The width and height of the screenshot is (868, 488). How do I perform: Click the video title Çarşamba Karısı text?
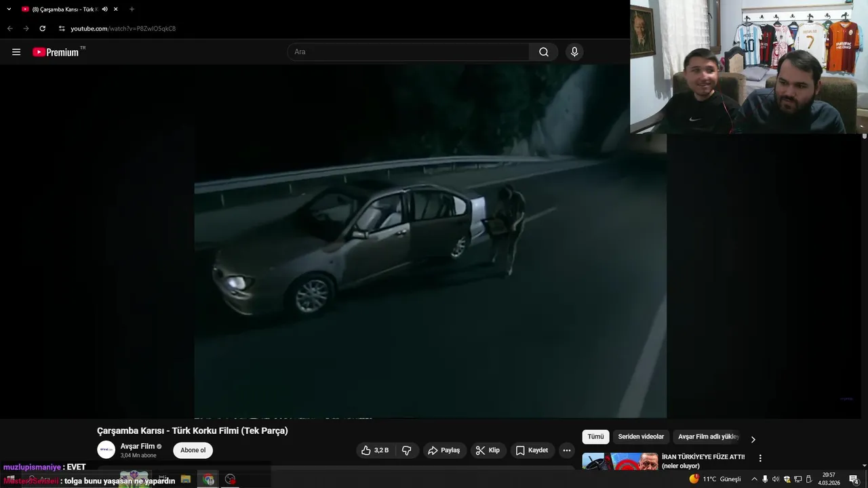[x=192, y=430]
